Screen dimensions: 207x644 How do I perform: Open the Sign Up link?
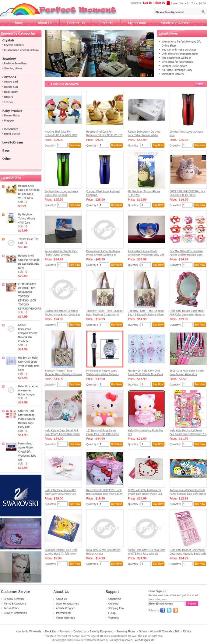[160, 3]
